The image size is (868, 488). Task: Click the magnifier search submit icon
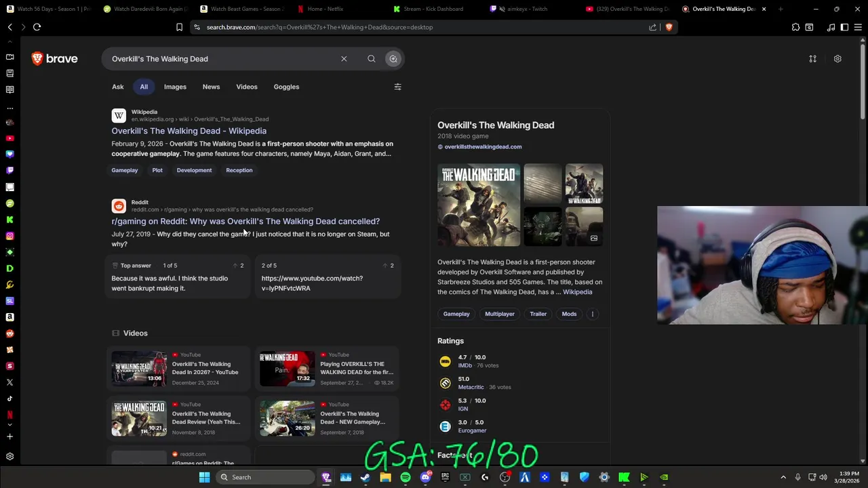372,59
